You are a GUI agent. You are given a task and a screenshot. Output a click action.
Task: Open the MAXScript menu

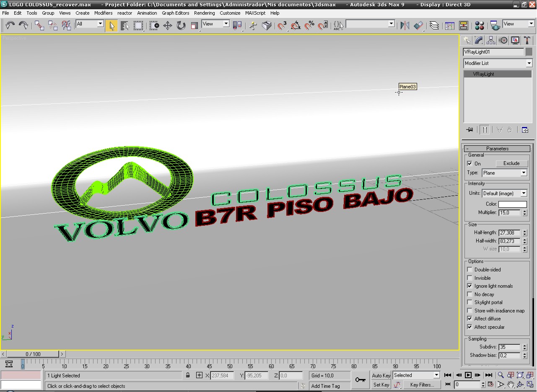tap(255, 13)
